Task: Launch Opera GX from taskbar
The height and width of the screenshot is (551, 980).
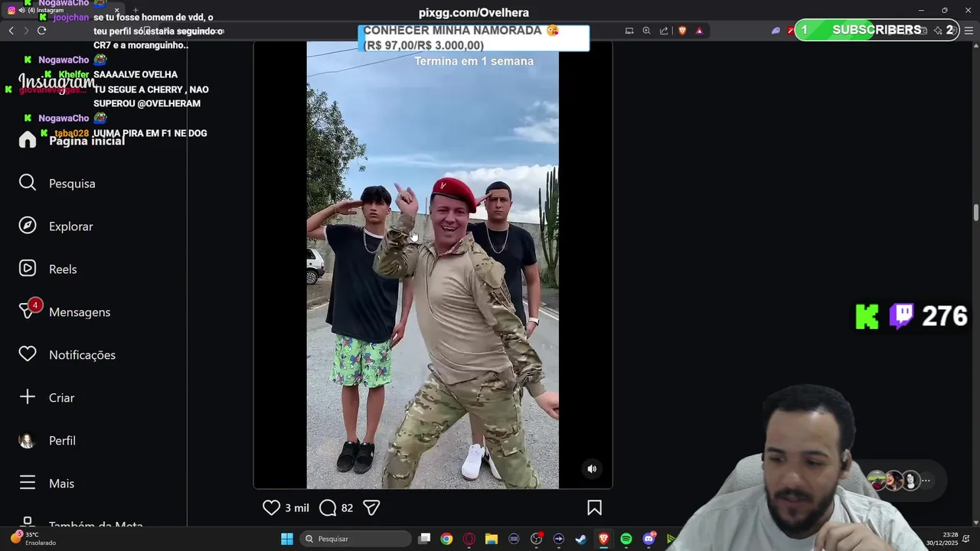Action: tap(469, 539)
